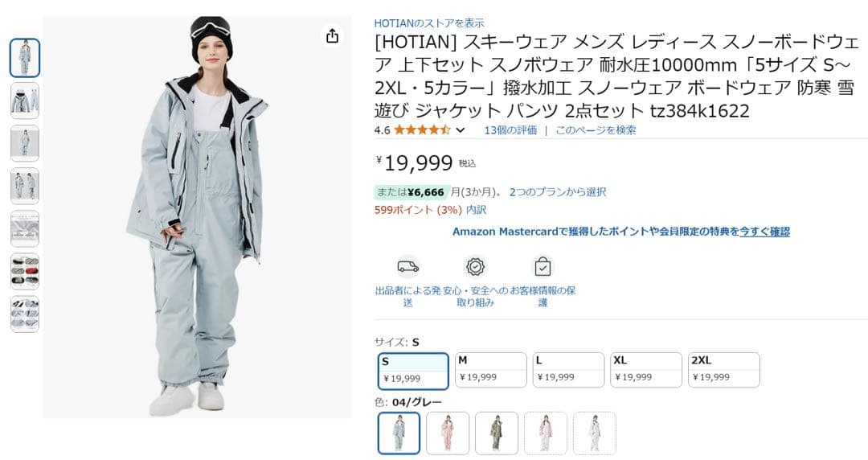This screenshot has height=460, width=868.
Task: Open 'HOTIANのストアを表示' store link
Action: (429, 23)
